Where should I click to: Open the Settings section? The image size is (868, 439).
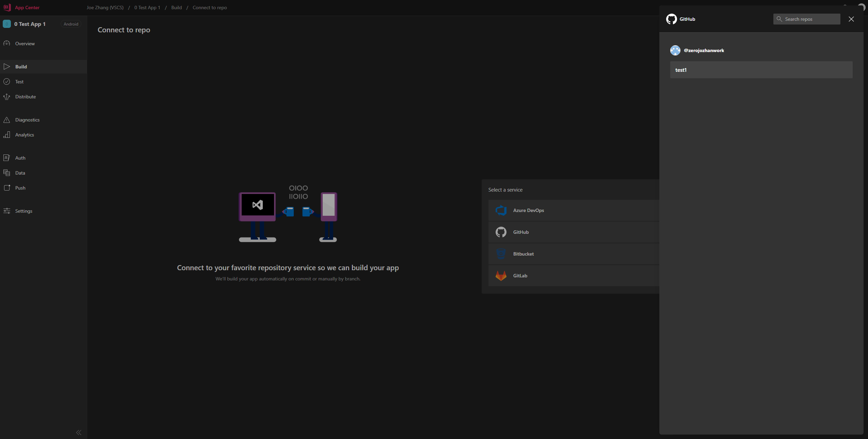[24, 211]
